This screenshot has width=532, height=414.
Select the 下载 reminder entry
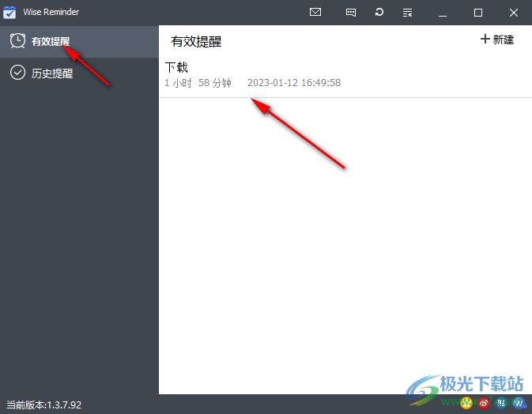(345, 77)
